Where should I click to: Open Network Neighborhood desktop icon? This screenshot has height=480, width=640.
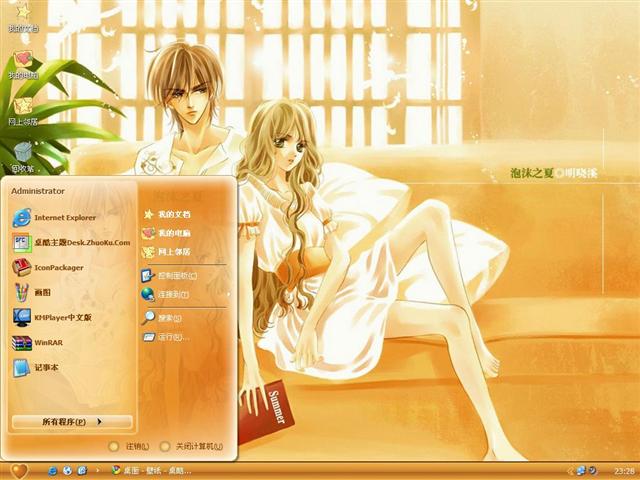coord(23,111)
